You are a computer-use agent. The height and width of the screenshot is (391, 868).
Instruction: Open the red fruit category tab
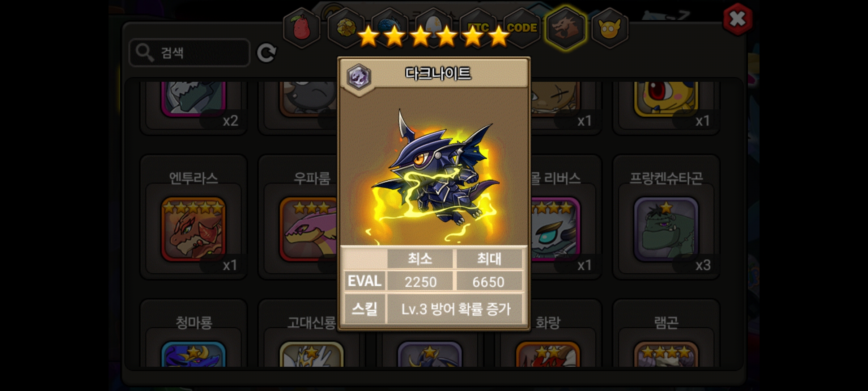coord(302,28)
